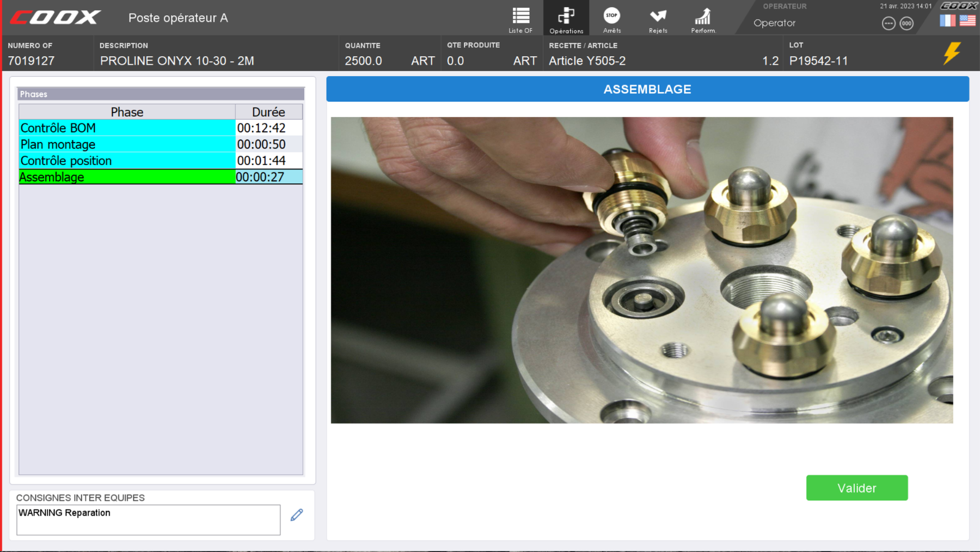Viewport: 980px width, 552px height.
Task: Select the Assemblage phase row
Action: [x=161, y=177]
